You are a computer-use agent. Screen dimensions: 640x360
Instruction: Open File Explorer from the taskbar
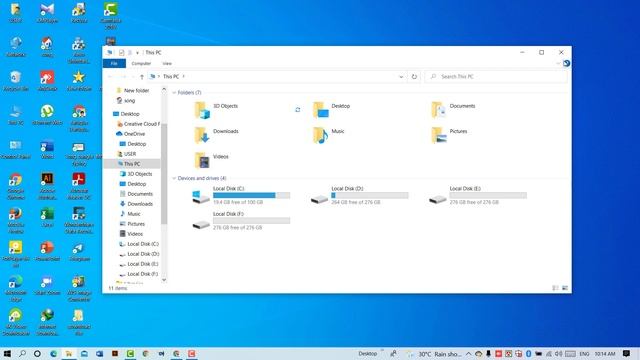[69, 353]
